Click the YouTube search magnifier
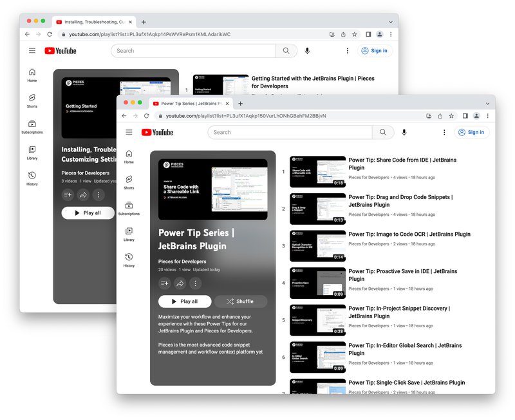Image resolution: width=515 pixels, height=420 pixels. pyautogui.click(x=384, y=132)
